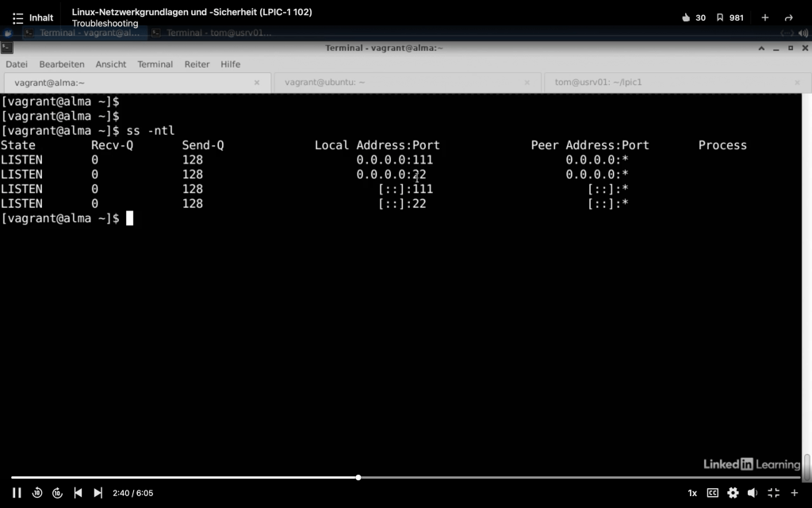Change playback speed from 1x

[692, 493]
